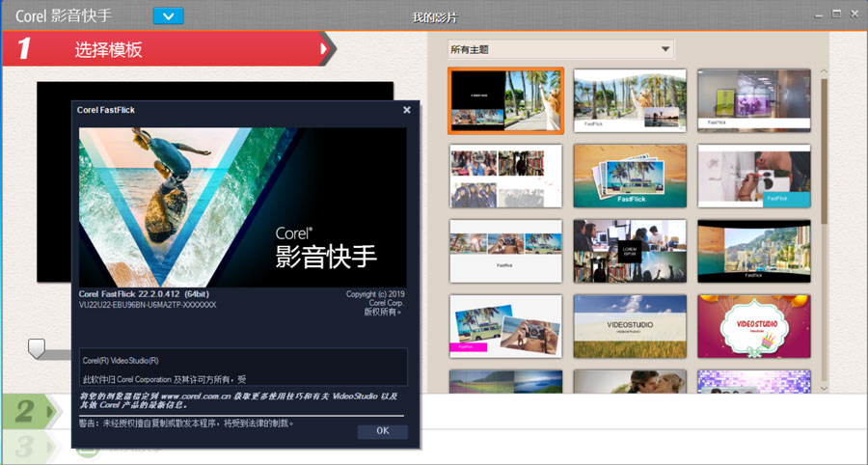Select step 1 选择模板 tab
This screenshot has height=465, width=868.
pos(164,49)
